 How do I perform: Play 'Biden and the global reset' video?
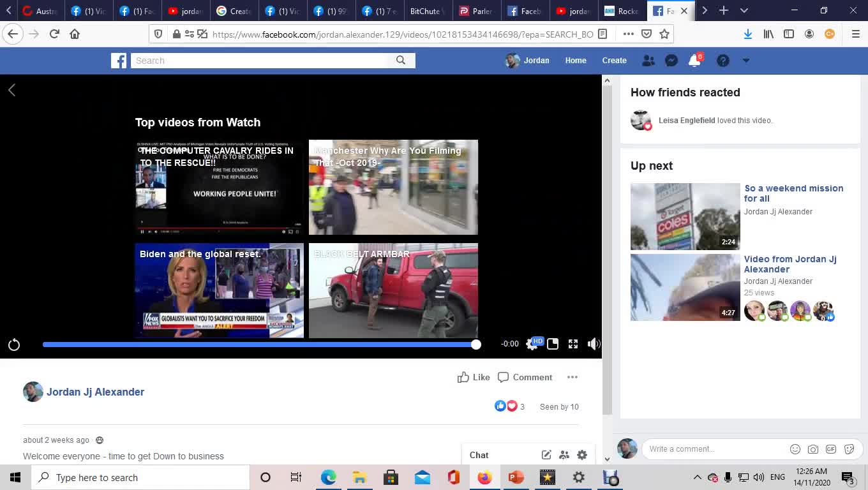coord(219,290)
